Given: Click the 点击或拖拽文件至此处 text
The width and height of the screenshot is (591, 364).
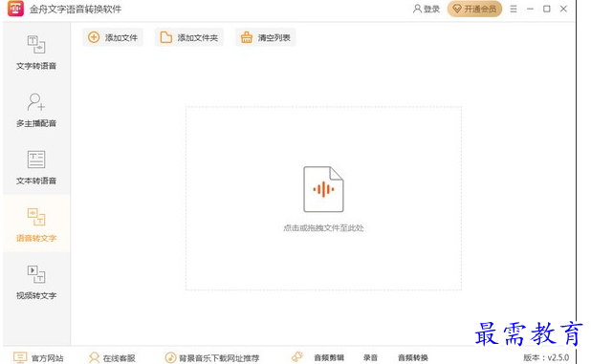Looking at the screenshot, I should point(323,227).
